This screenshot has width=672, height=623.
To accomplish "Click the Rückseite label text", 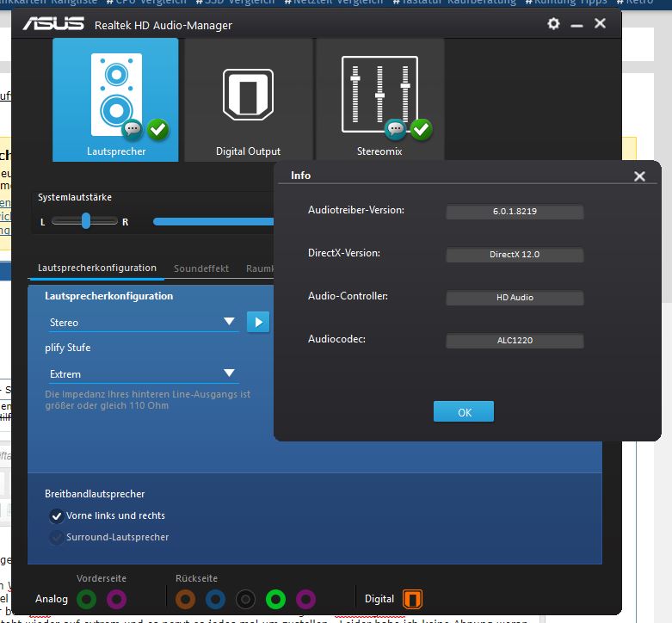I will (x=196, y=578).
